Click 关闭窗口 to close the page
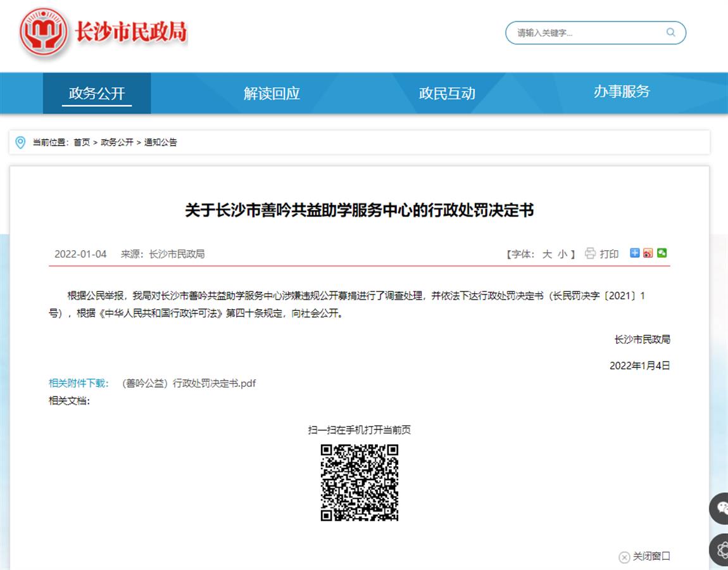 651,556
